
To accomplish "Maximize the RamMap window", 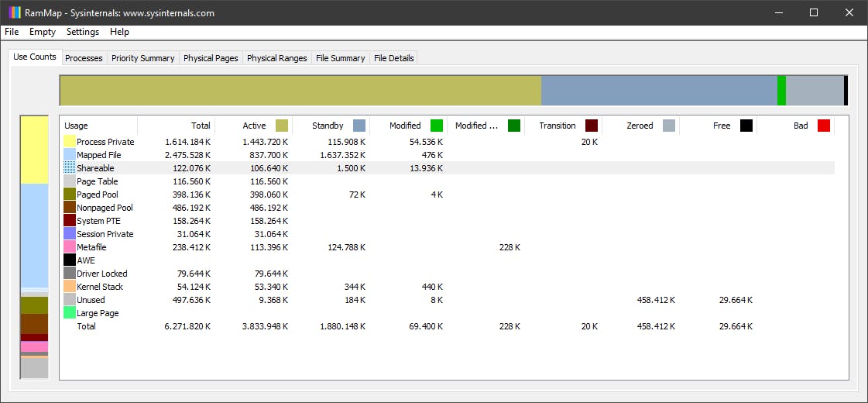I will click(x=813, y=12).
